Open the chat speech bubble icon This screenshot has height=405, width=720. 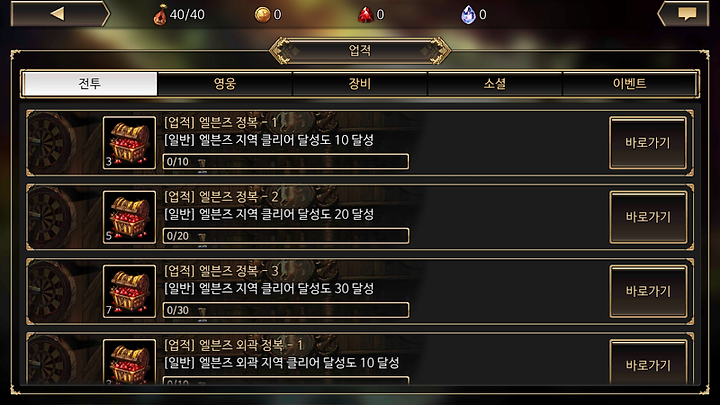click(x=686, y=14)
